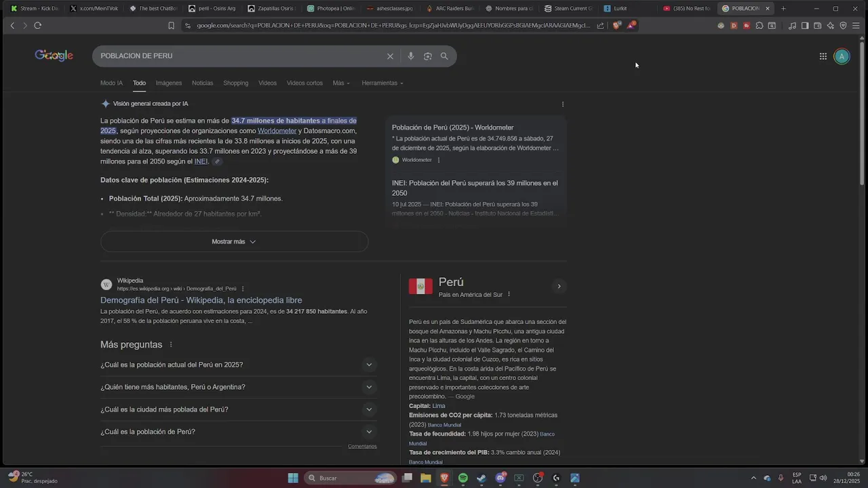The width and height of the screenshot is (868, 488).
Task: Switch to Shopping tab
Action: [235, 83]
